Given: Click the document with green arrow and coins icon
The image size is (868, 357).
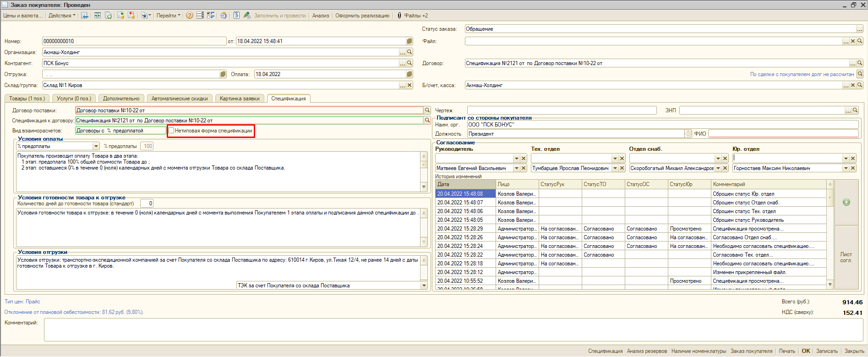Looking at the screenshot, I should (120, 16).
